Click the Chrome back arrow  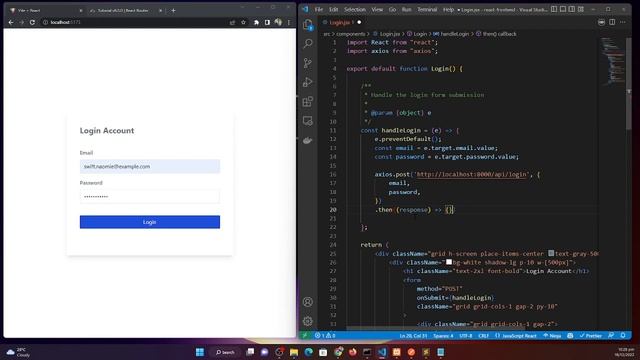click(x=11, y=22)
